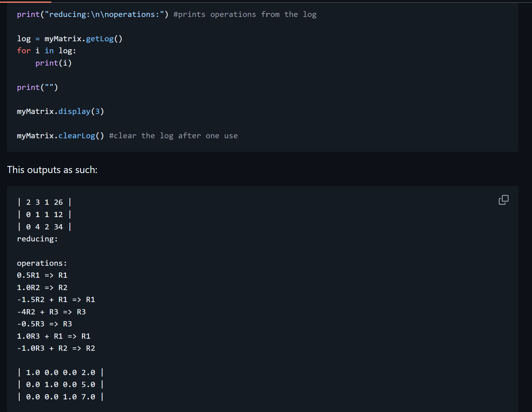Click the 'operations:' output line
The image size is (532, 412).
point(42,263)
